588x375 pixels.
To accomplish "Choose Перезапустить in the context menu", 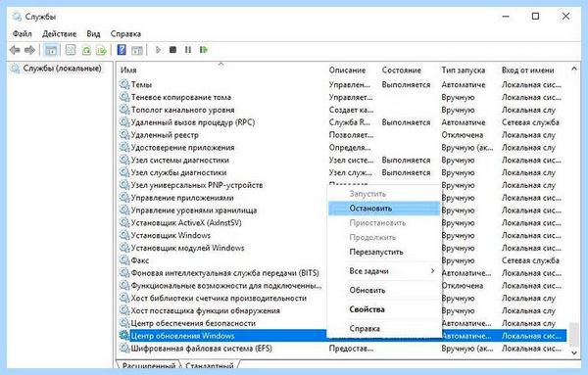I will (x=384, y=252).
